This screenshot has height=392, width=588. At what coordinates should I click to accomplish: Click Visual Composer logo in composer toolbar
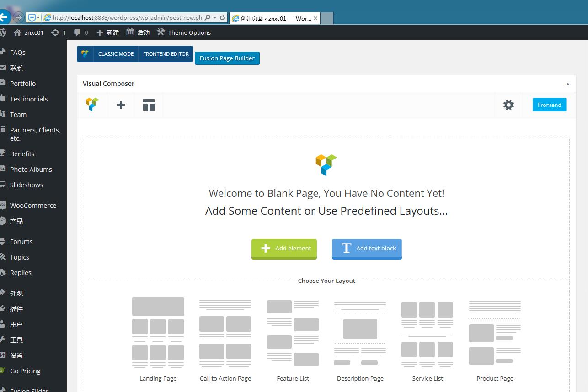click(x=92, y=105)
